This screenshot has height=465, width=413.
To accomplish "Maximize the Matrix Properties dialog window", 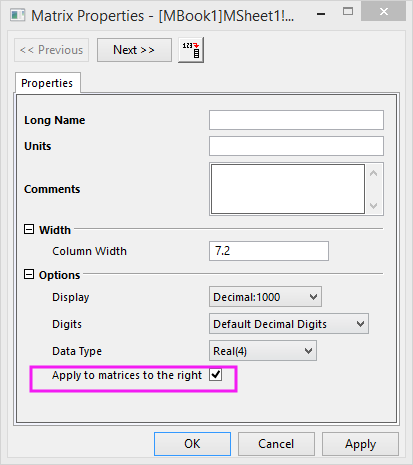I will [x=348, y=12].
